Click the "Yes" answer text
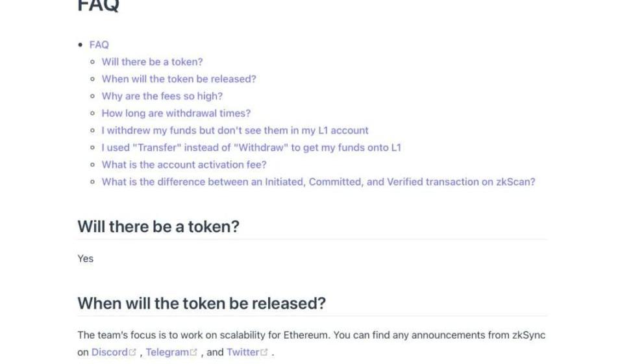Screen dimensions: 631x364 pos(86,258)
